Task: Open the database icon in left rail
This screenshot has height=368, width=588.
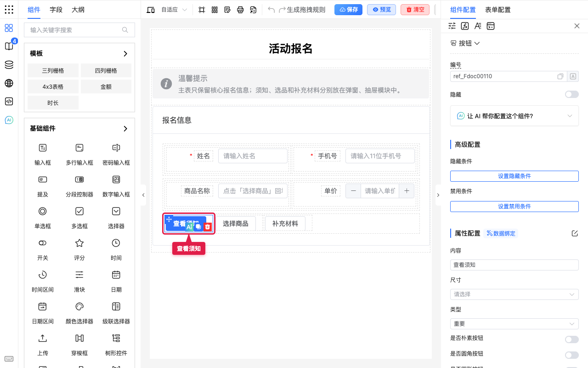Action: (9, 65)
